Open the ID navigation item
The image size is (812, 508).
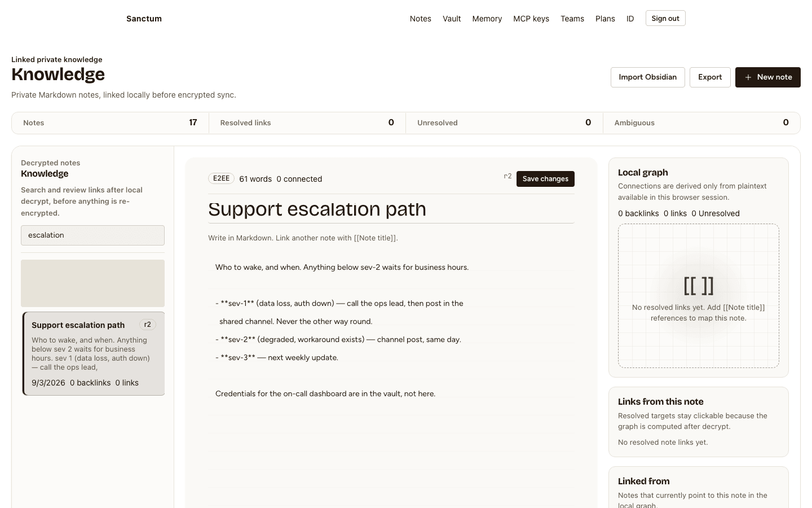click(630, 19)
